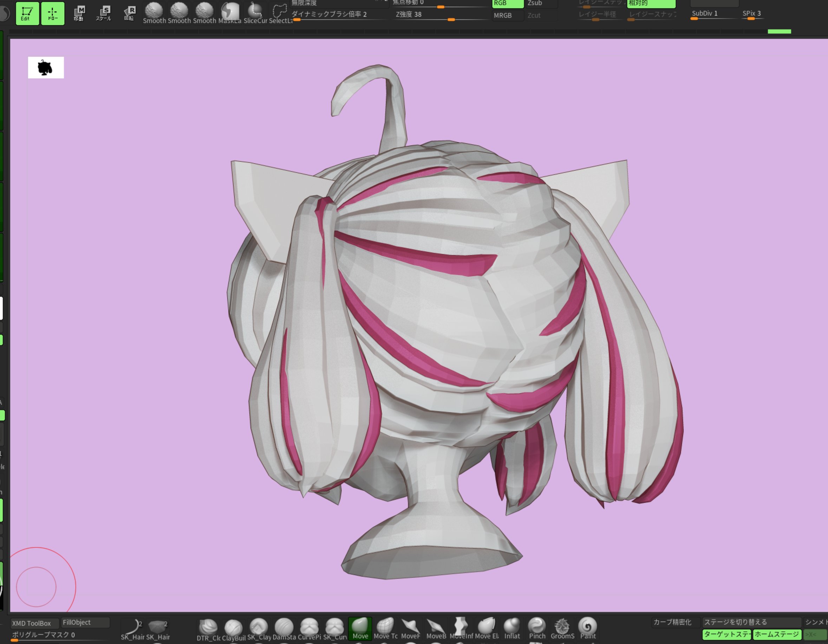
Task: Click the model silhouette thumbnail
Action: [x=46, y=67]
